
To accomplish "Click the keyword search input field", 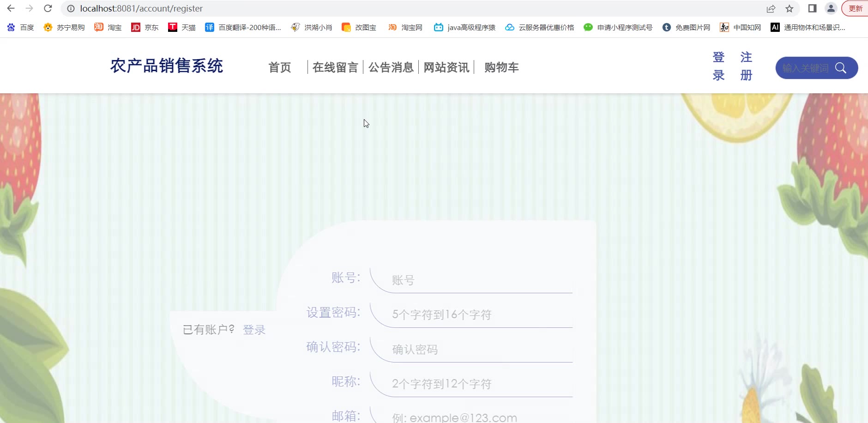I will [x=806, y=68].
